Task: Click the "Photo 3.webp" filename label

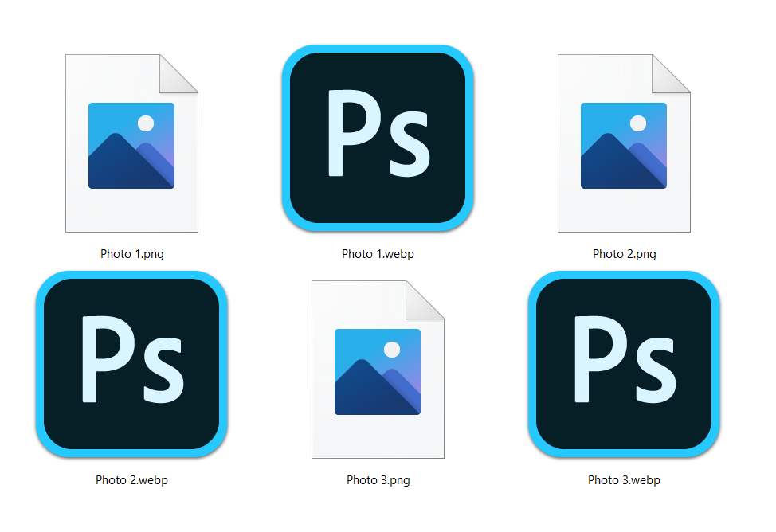Action: point(624,480)
